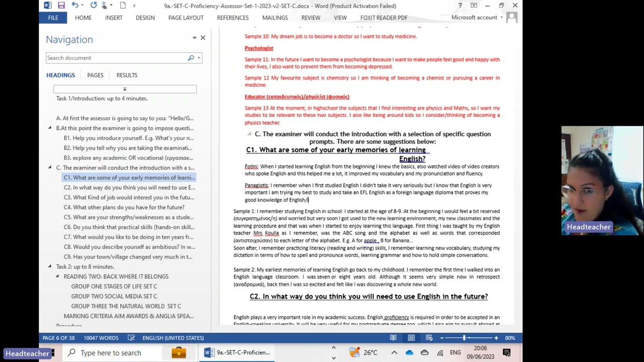Collapse the section arrow beside 'C. The examiner' in document
The height and width of the screenshot is (362, 644).
(249, 134)
